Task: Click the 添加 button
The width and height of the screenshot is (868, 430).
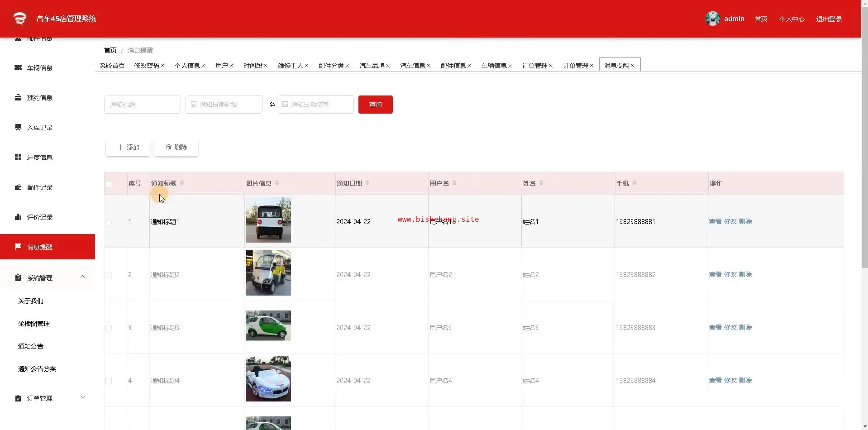Action: point(128,147)
